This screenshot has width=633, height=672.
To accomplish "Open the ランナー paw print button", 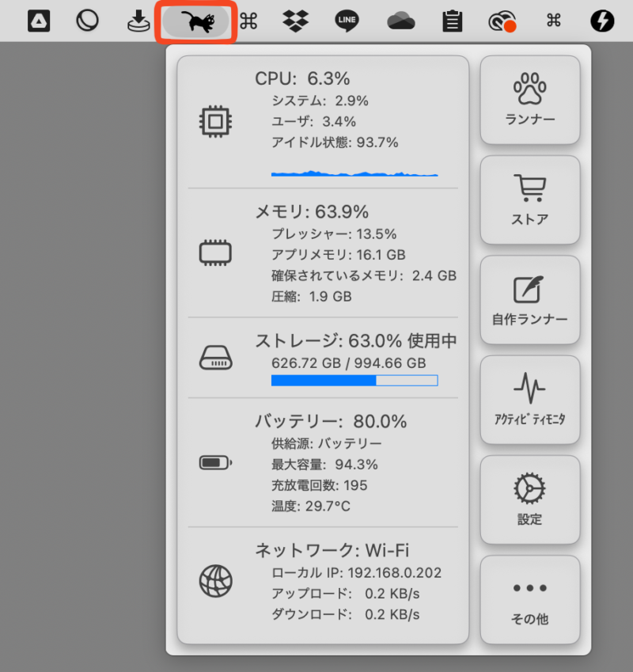I will coord(529,100).
